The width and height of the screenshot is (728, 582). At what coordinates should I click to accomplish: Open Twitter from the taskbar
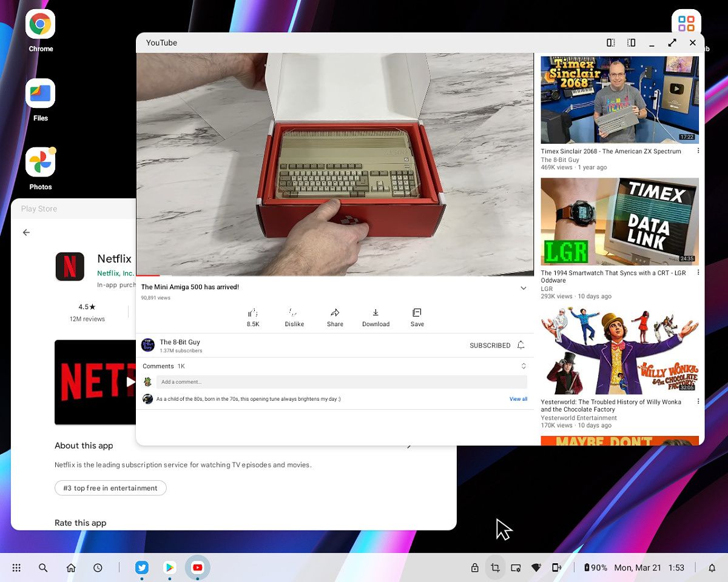(x=142, y=567)
